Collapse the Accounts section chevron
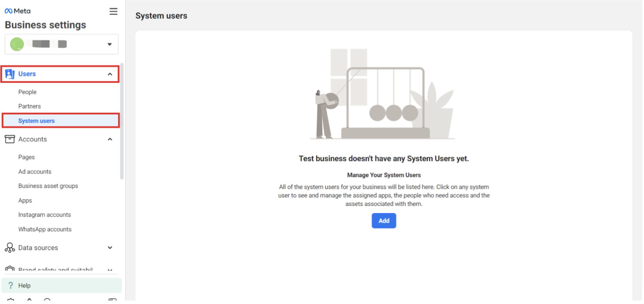Screen dimensions: 644x304 pyautogui.click(x=110, y=139)
